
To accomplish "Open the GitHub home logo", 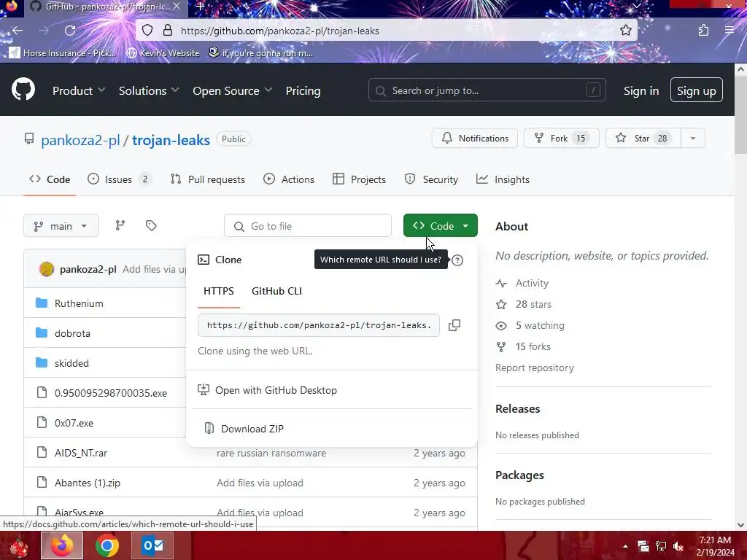I will [x=23, y=90].
